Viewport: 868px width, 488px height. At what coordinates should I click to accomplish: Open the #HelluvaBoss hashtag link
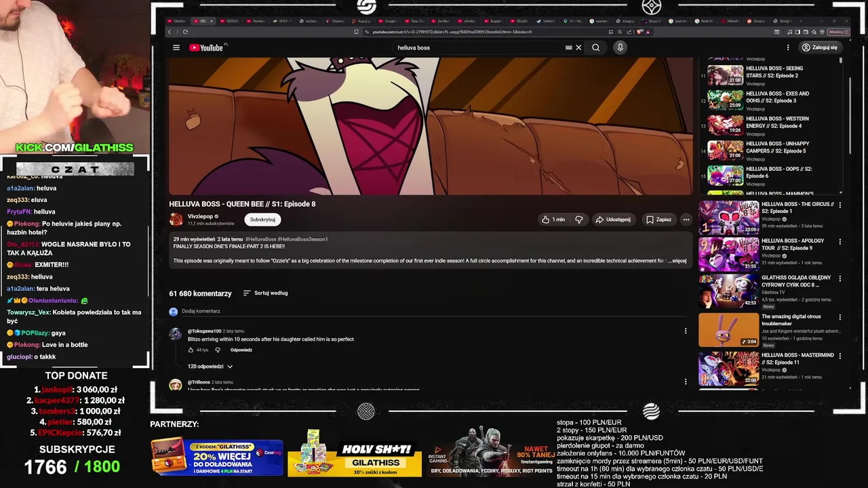pos(260,239)
